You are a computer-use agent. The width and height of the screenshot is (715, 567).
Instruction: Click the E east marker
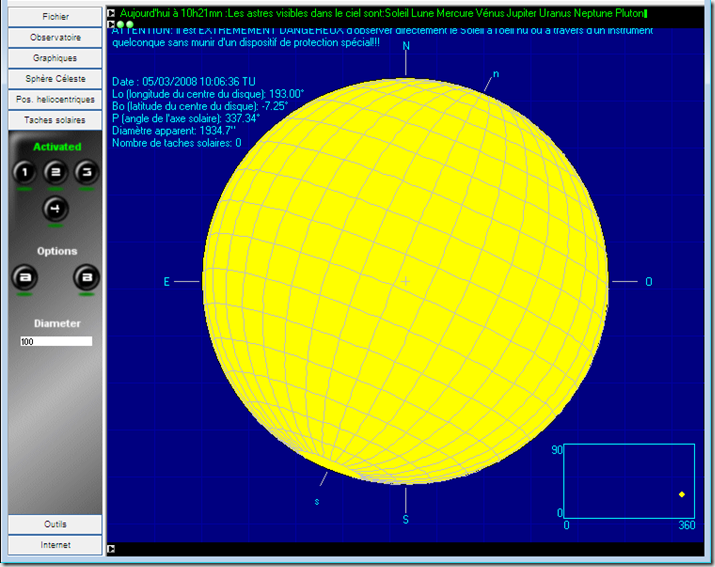[166, 282]
